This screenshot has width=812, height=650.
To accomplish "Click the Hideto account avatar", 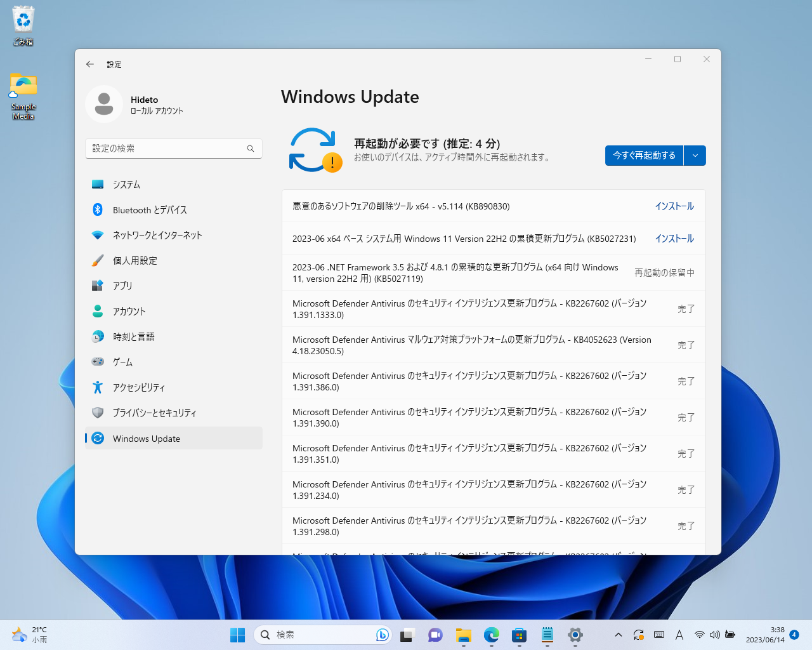I will (103, 103).
